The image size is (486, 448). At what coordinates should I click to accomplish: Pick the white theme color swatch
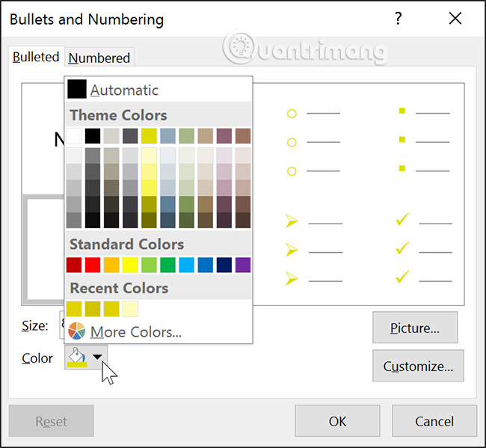click(74, 136)
